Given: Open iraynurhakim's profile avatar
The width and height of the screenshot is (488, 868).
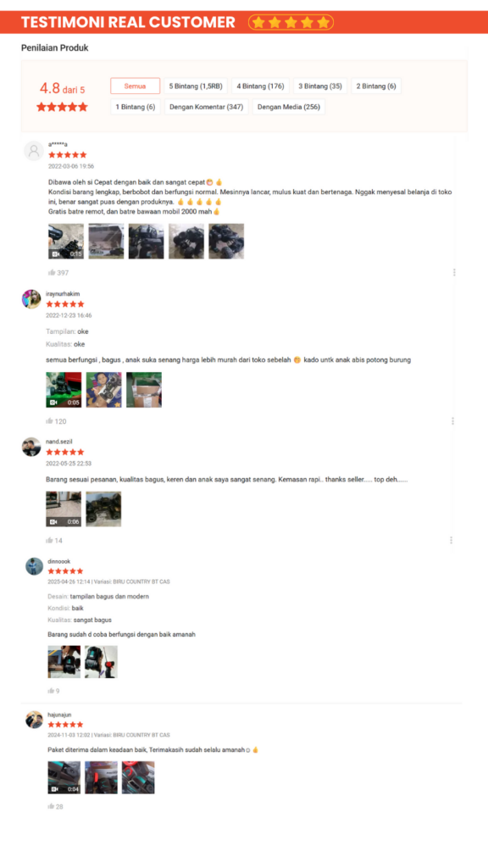Looking at the screenshot, I should [31, 299].
